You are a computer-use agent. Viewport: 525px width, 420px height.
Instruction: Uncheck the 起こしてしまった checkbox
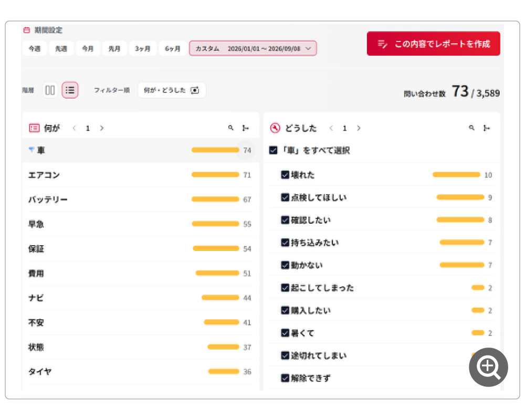click(285, 288)
